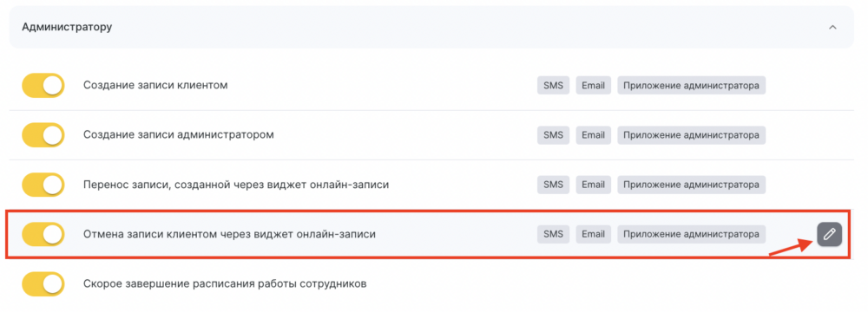The image size is (868, 312).
Task: Click SMS tag in Отмена записи row
Action: tap(553, 235)
